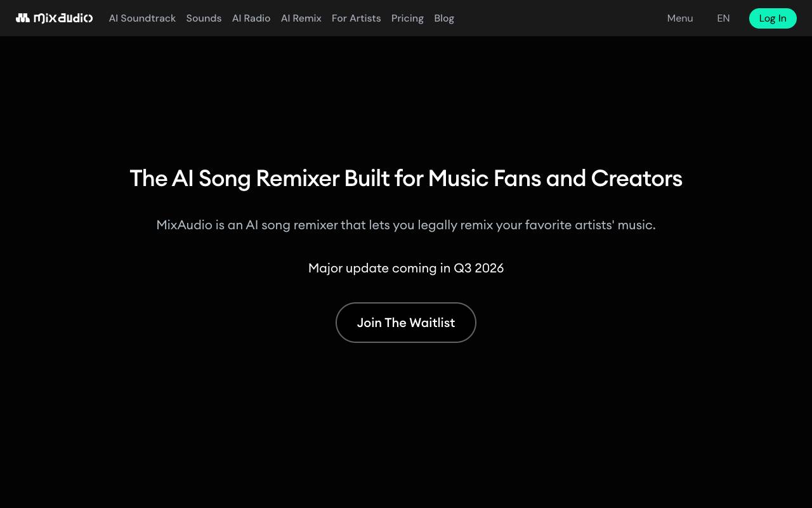812x508 pixels.
Task: Open the Blog link
Action: [x=444, y=18]
